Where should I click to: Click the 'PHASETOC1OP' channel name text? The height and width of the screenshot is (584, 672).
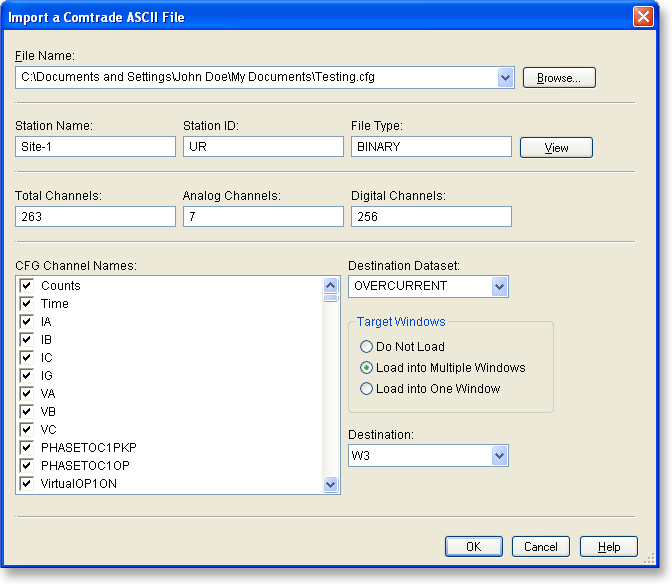click(x=85, y=466)
